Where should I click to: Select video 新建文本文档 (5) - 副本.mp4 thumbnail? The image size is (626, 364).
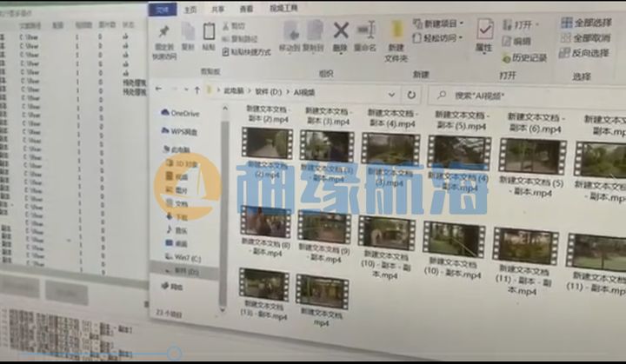click(533, 156)
